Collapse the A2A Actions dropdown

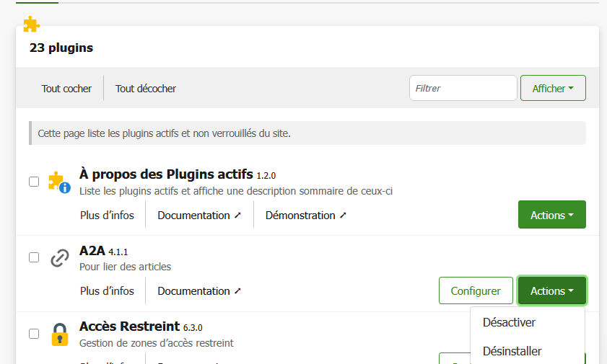click(551, 290)
